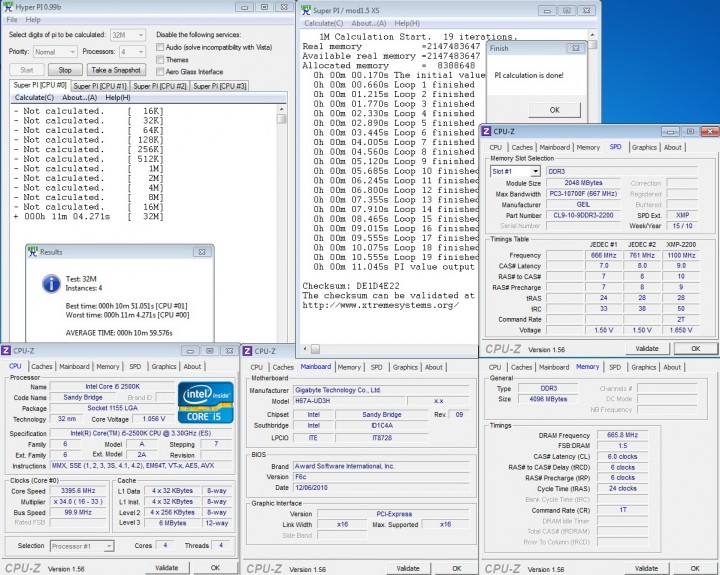The height and width of the screenshot is (575, 720).
Task: Click the 32M result line 11m 04.271s
Action: (x=88, y=216)
